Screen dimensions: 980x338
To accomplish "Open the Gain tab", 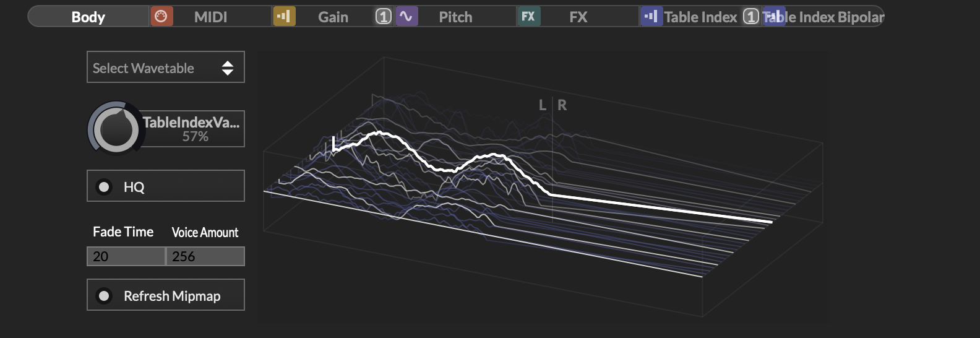I will (333, 17).
